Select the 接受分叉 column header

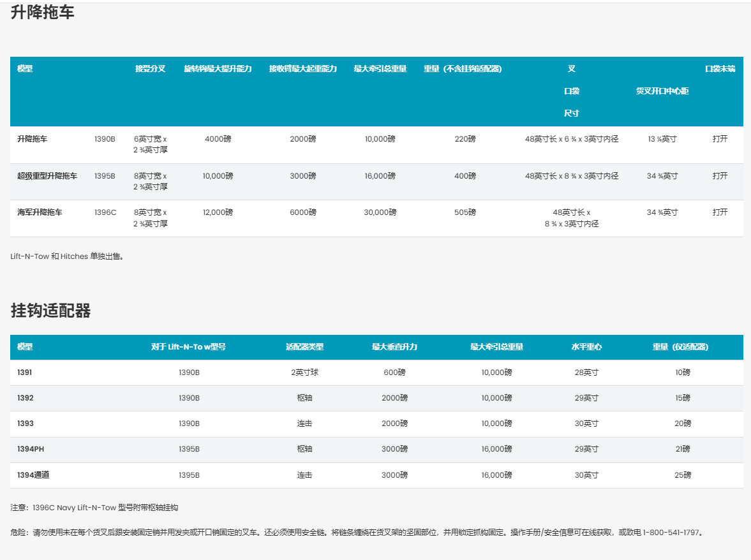pyautogui.click(x=150, y=69)
